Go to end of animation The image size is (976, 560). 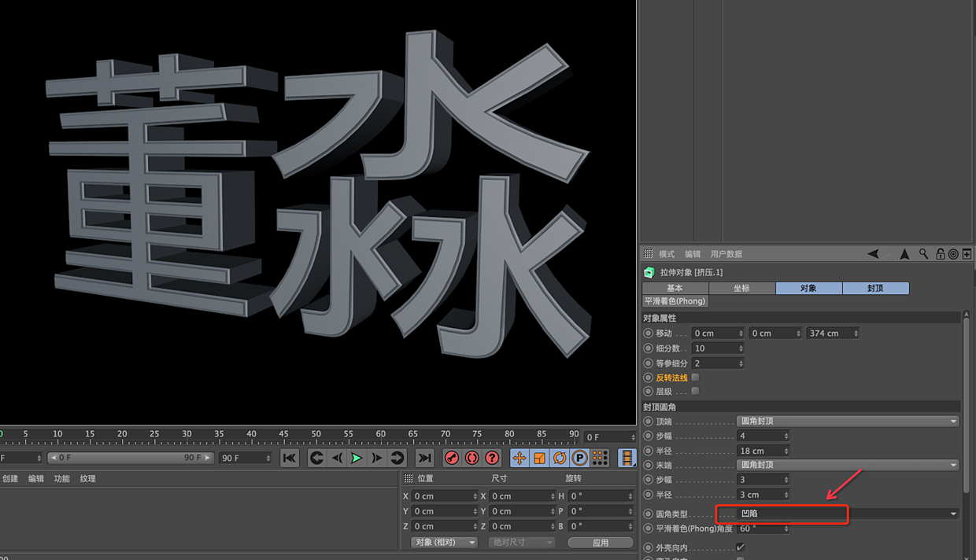[x=425, y=458]
